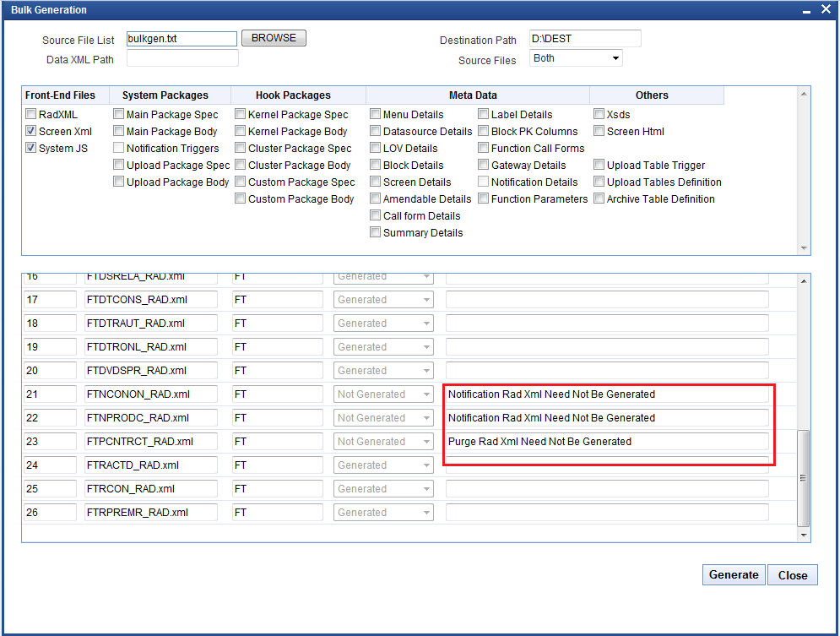Click scroll-up arrow of file list

[804, 280]
